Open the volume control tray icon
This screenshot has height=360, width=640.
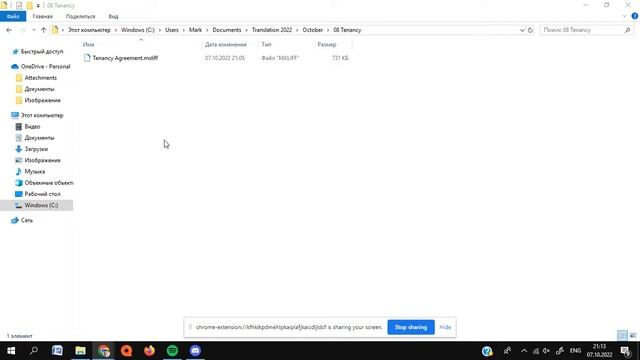(x=547, y=351)
